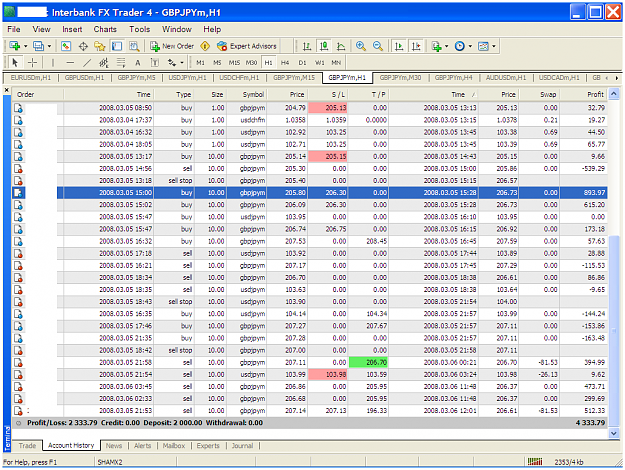Switch to candlestick chart type
625x470 pixels.
[x=324, y=46]
